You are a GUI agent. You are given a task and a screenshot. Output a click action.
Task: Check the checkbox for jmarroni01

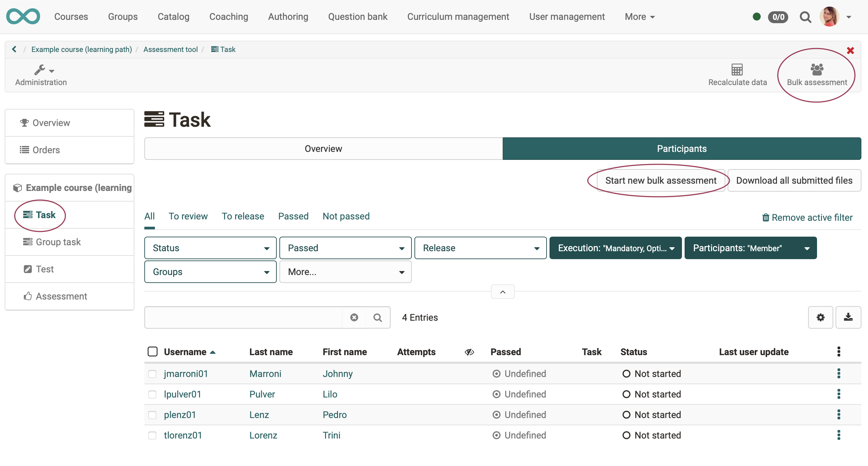click(153, 374)
